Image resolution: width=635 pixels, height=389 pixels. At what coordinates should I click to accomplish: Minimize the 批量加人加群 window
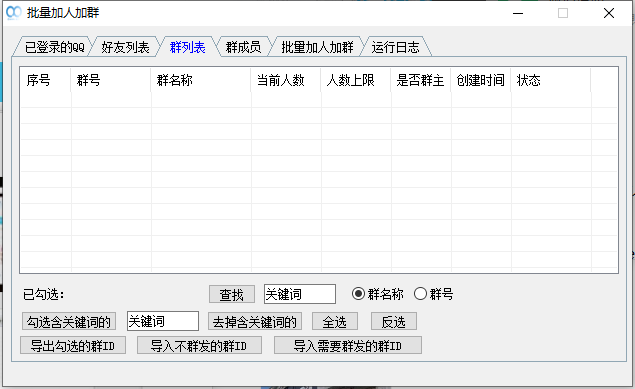(x=518, y=13)
